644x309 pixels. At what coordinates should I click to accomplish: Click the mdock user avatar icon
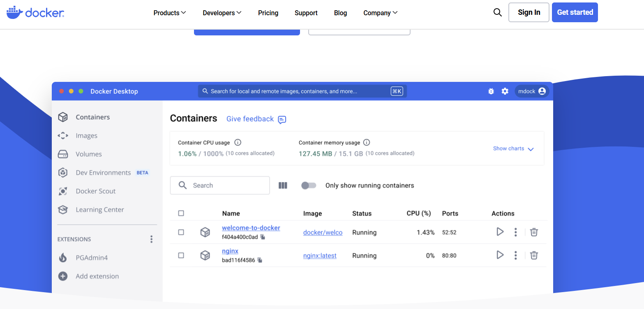542,91
